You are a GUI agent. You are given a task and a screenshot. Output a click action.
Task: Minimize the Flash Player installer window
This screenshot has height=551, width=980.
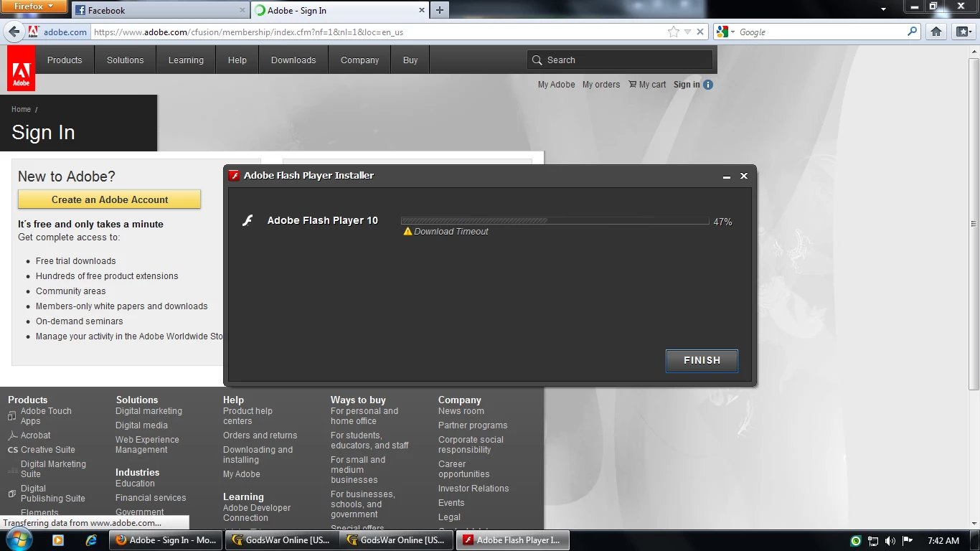726,176
